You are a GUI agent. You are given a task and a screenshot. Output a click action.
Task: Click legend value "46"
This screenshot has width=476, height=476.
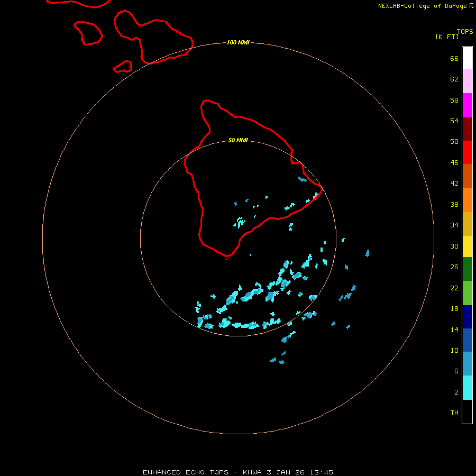(x=454, y=163)
